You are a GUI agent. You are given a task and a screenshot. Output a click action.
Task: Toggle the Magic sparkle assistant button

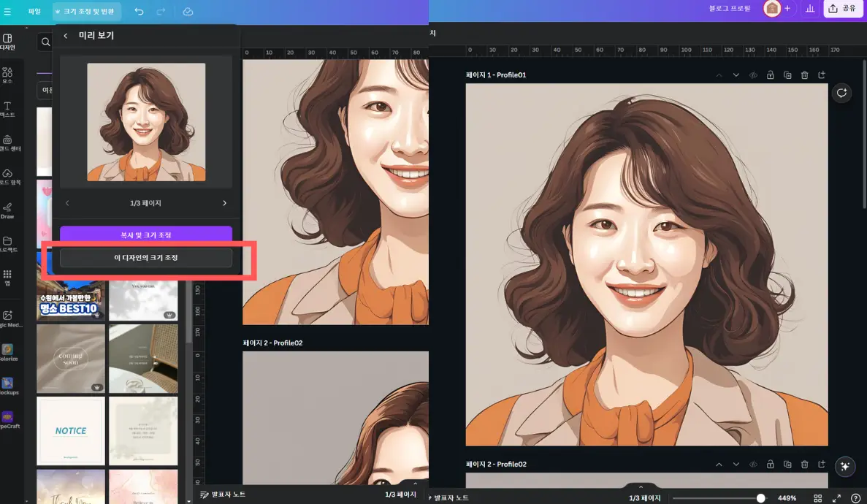coord(844,466)
